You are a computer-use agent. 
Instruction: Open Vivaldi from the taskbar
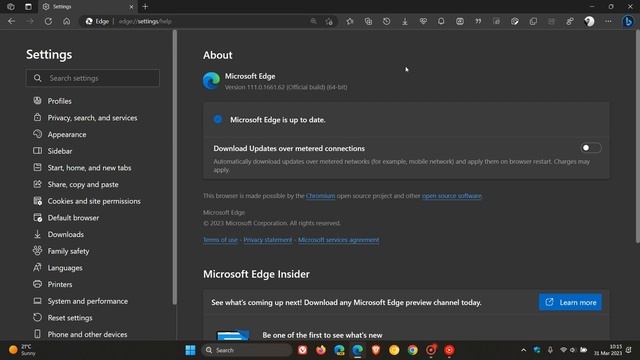(302, 350)
